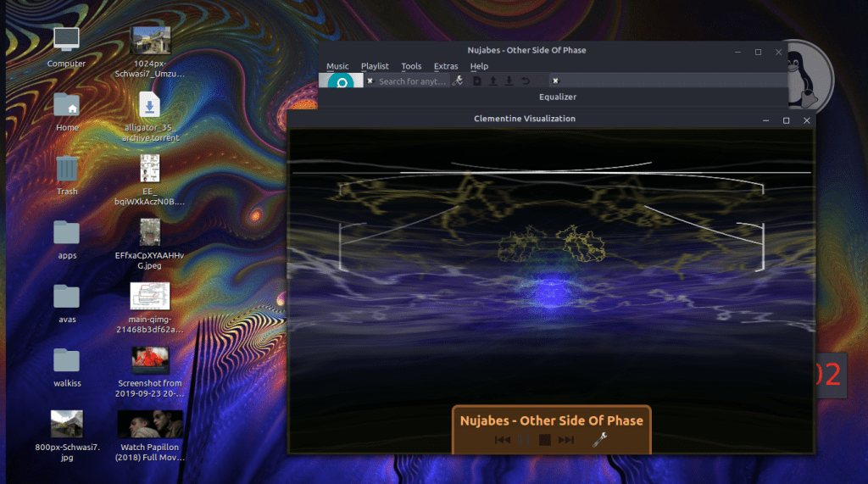868x484 pixels.
Task: Open the Extras menu
Action: click(446, 66)
